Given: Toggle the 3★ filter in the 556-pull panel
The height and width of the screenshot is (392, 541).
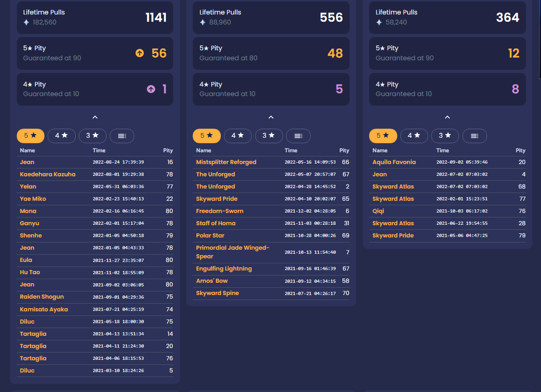Looking at the screenshot, I should coord(269,136).
